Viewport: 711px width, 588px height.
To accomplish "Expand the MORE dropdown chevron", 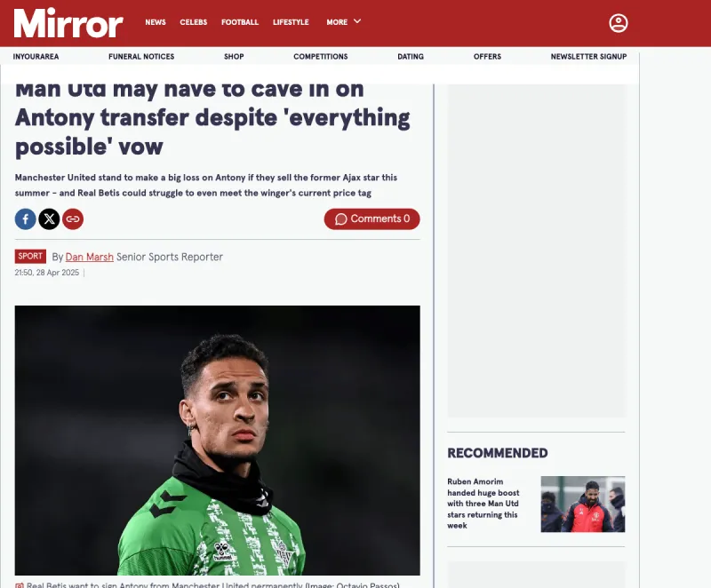I will click(357, 21).
